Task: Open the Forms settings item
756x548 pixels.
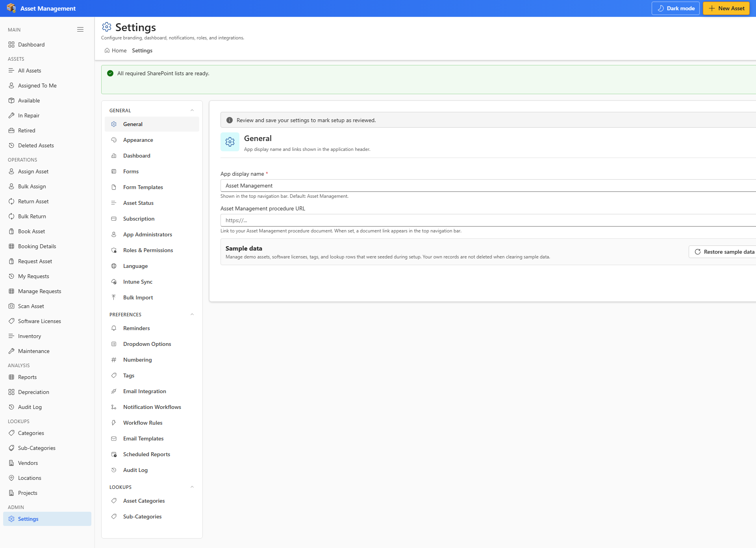Action: click(152, 171)
